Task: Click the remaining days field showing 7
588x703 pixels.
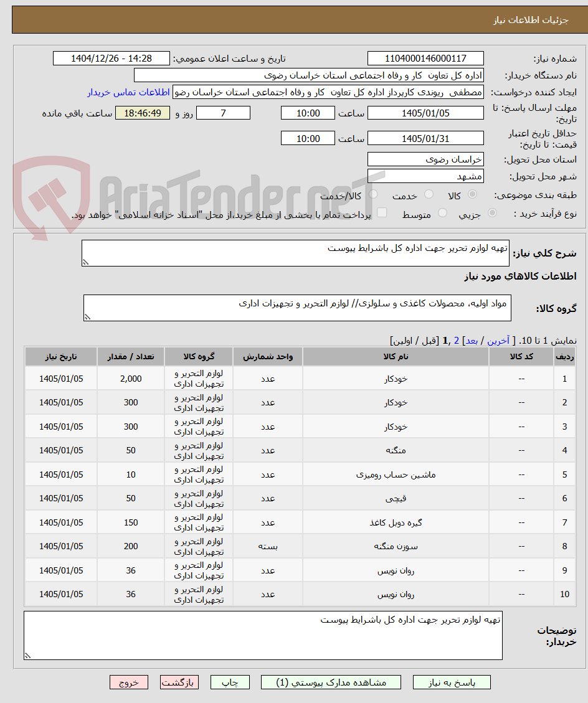Action: [x=224, y=113]
